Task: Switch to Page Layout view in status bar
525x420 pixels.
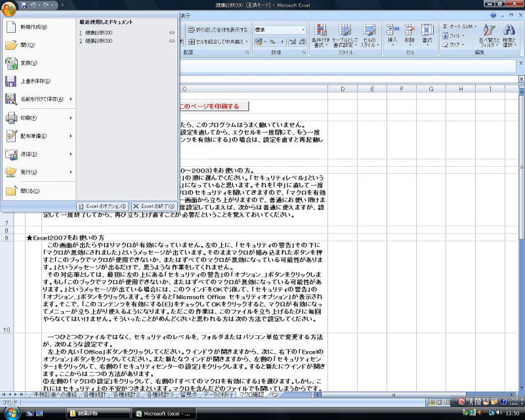Action: [439, 402]
